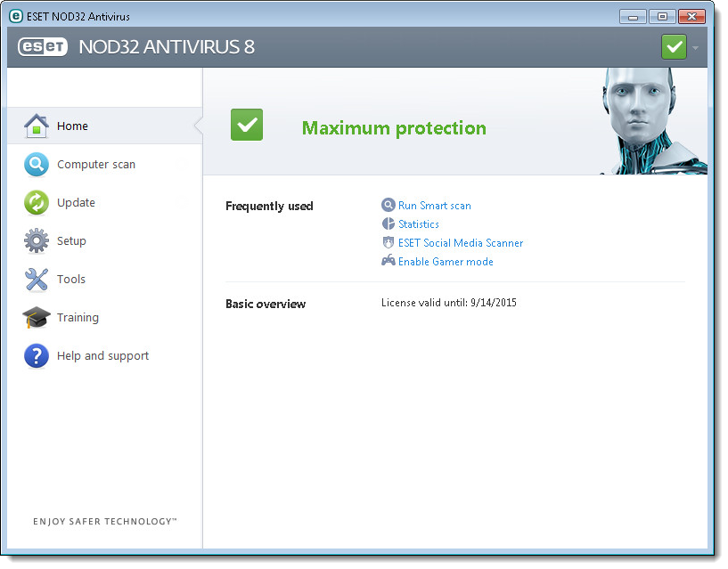Click the Gamer mode gamepad icon
The width and height of the screenshot is (728, 569).
coord(389,261)
